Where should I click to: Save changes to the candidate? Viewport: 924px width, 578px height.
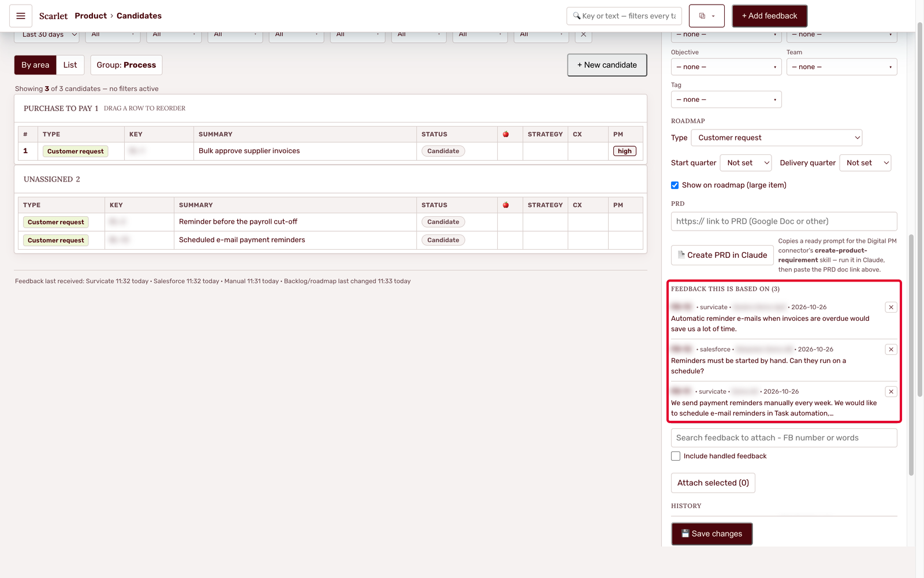coord(711,534)
